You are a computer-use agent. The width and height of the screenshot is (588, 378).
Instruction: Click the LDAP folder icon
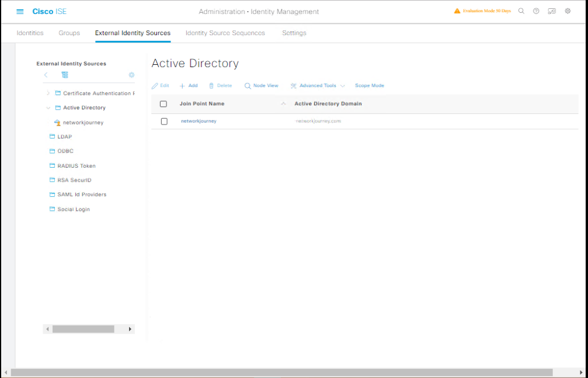coord(52,137)
